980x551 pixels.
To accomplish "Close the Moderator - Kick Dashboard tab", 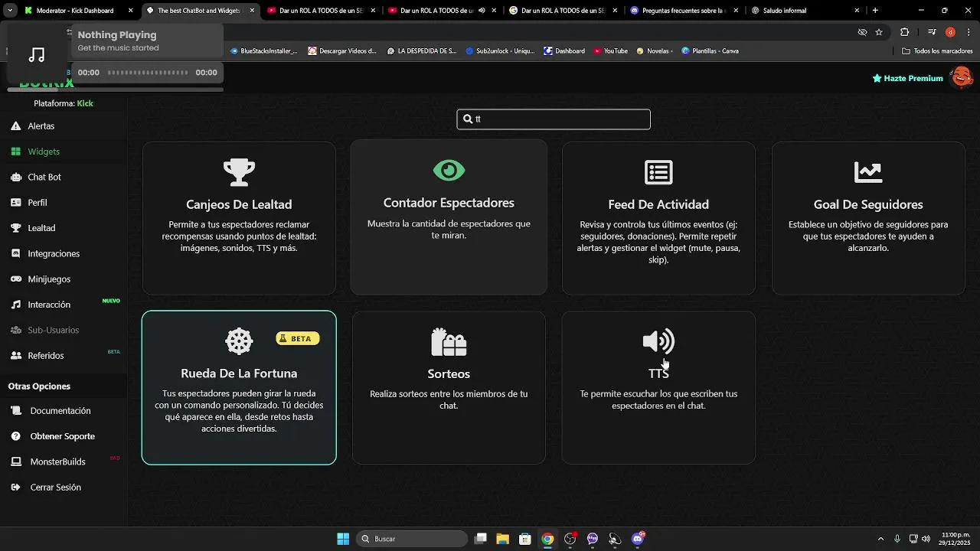I will 131,11.
